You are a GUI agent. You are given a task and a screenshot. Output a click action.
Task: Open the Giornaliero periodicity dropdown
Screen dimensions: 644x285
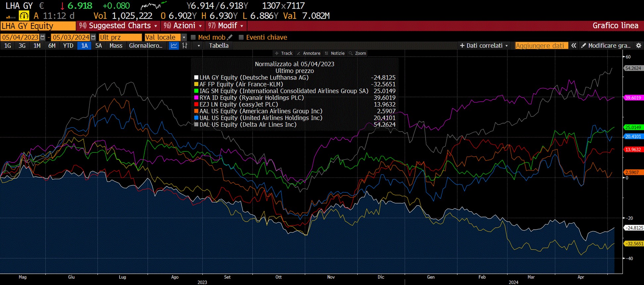146,46
